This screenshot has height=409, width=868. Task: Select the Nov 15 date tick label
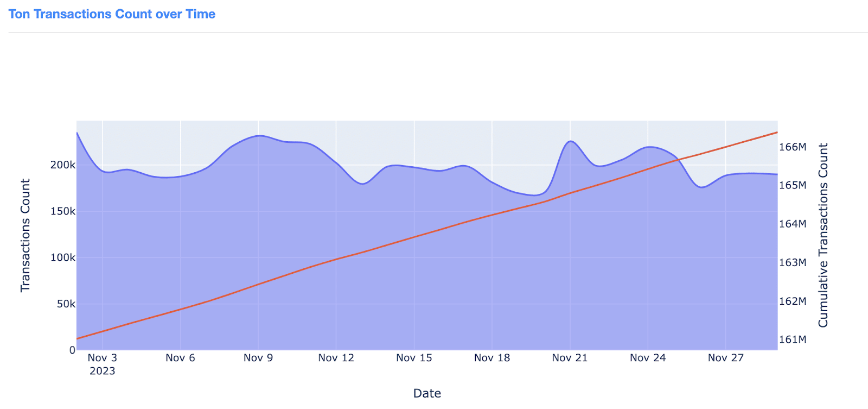414,358
